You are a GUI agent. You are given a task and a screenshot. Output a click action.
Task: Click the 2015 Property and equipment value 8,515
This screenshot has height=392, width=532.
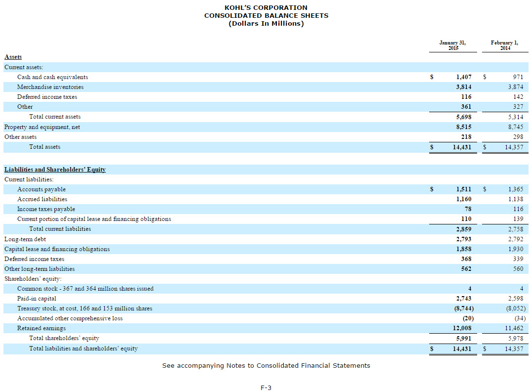(x=463, y=127)
